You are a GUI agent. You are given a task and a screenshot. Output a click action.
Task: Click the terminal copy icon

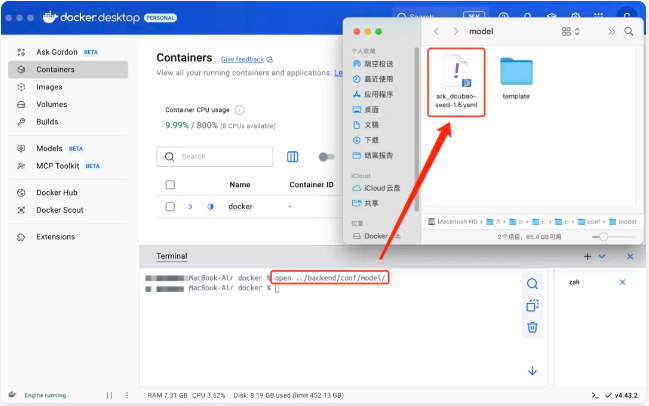(532, 306)
